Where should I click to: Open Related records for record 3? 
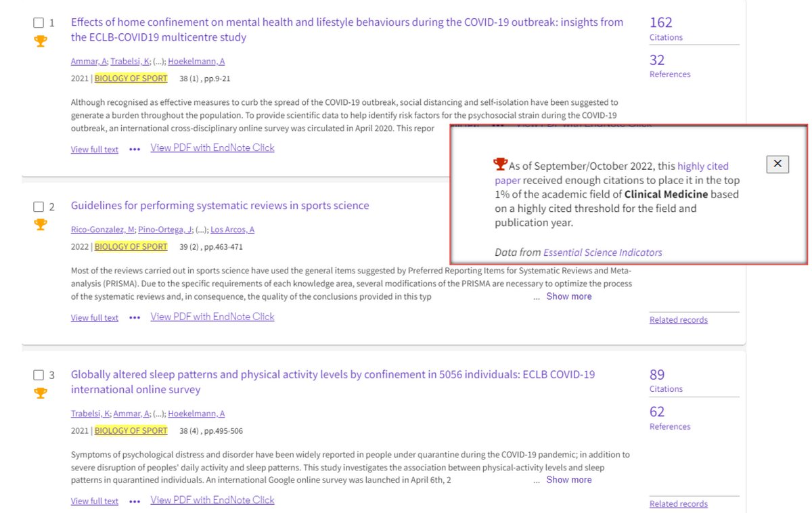coord(679,504)
